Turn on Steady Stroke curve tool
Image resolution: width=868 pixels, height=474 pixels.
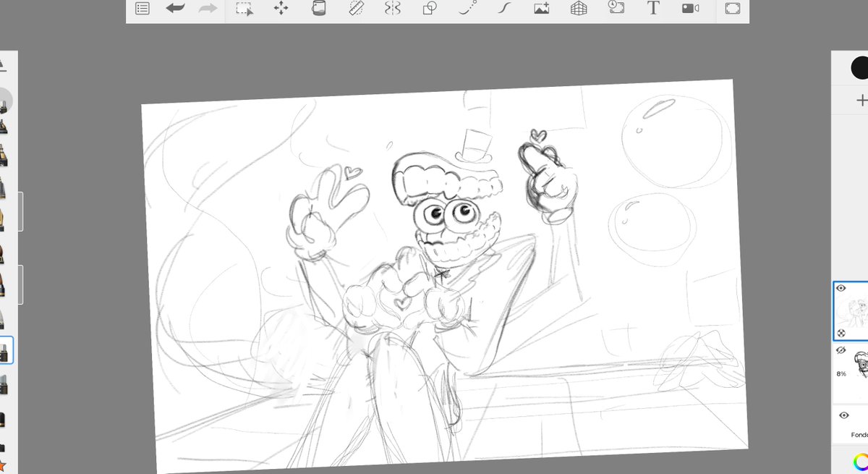[x=504, y=9]
